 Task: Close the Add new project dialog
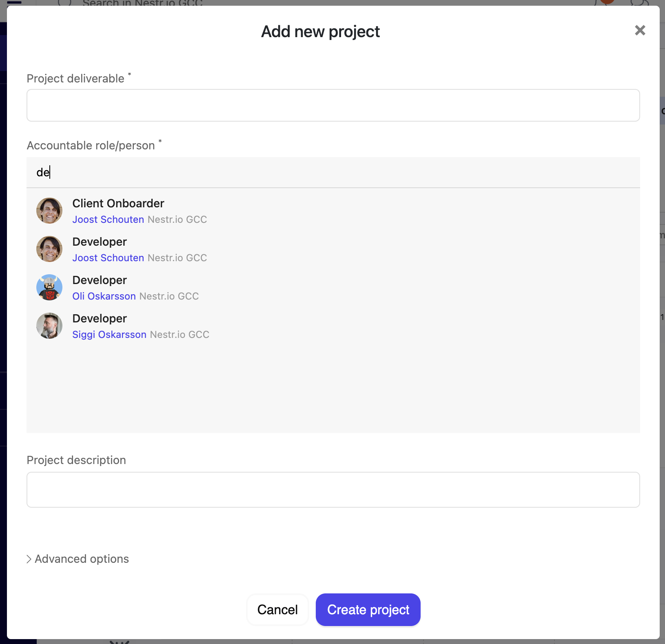[640, 31]
